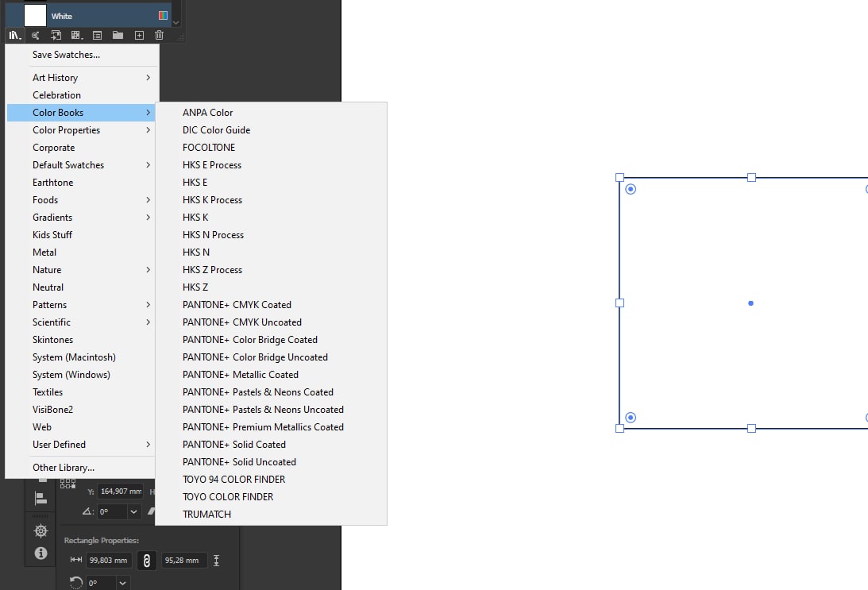This screenshot has height=590, width=868.
Task: Click the New Swatch plus icon
Action: [139, 36]
